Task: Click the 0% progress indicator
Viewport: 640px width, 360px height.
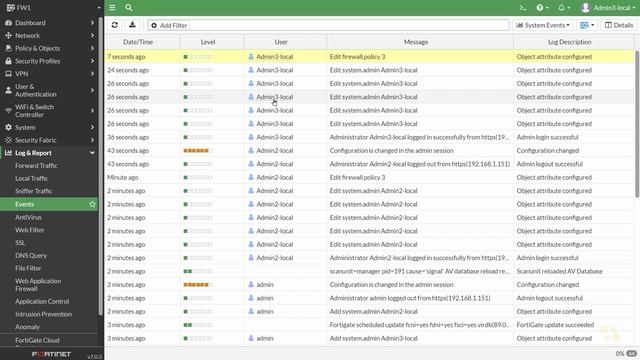Action: click(x=620, y=353)
